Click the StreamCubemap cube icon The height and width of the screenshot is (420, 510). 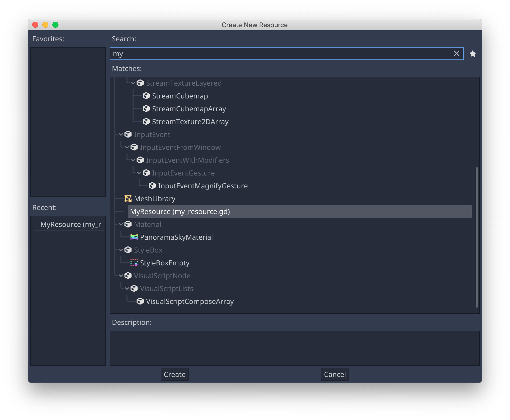tap(146, 96)
